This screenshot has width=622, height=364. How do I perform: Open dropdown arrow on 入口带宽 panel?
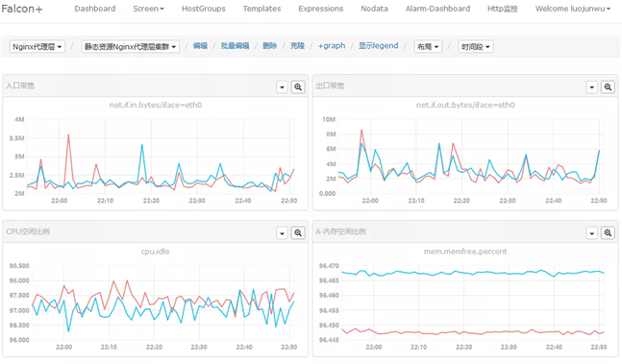[x=282, y=87]
